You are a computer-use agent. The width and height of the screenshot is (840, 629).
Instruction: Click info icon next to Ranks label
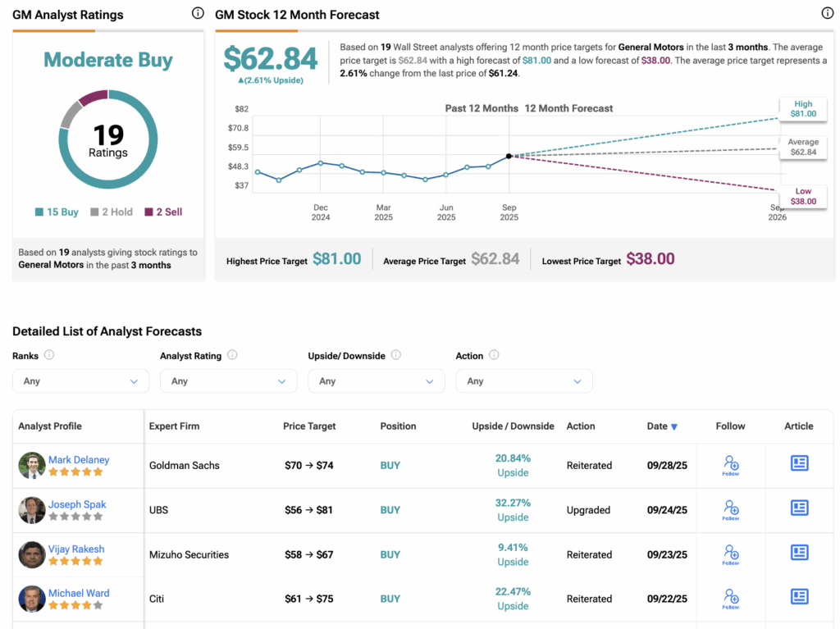click(48, 354)
